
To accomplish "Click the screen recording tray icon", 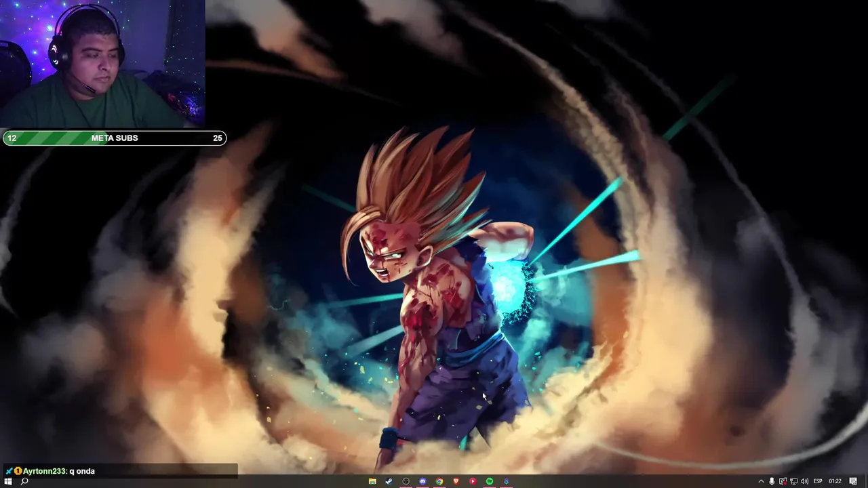I will pos(783,481).
